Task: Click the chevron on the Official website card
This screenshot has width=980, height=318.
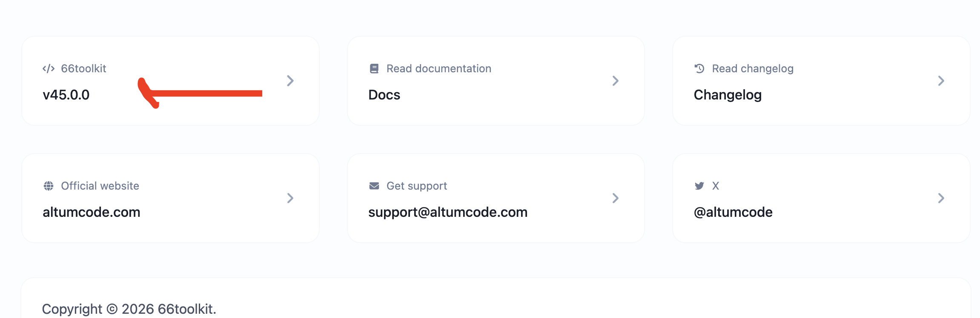Action: click(x=290, y=198)
